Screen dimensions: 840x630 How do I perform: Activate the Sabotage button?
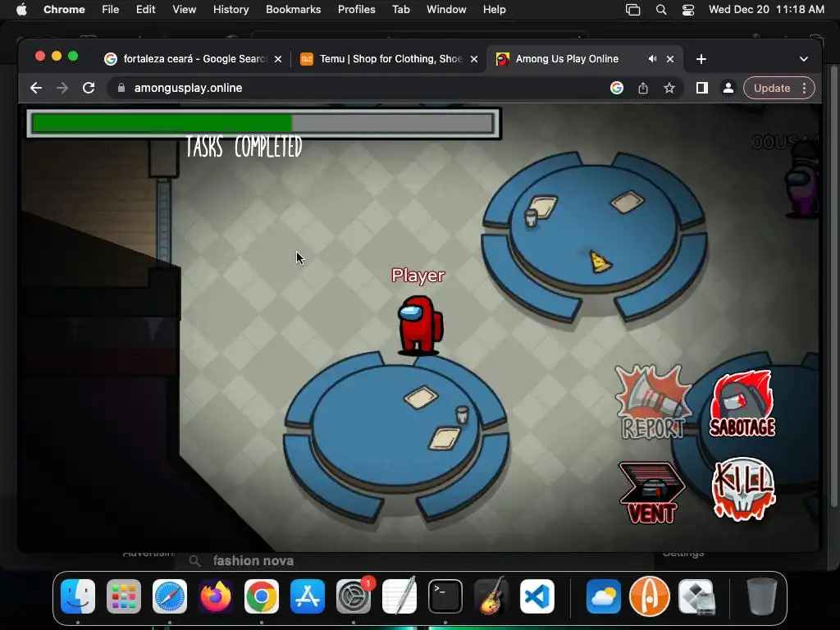742,404
